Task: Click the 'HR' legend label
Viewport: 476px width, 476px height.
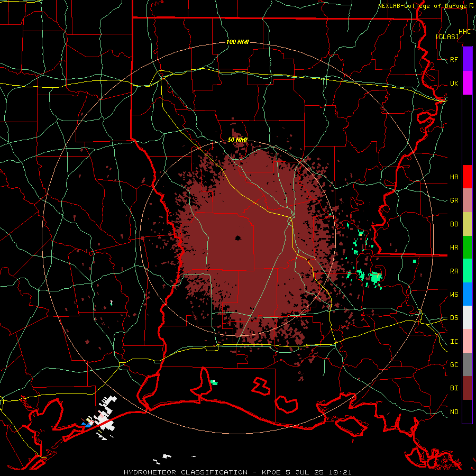Action: coord(454,248)
